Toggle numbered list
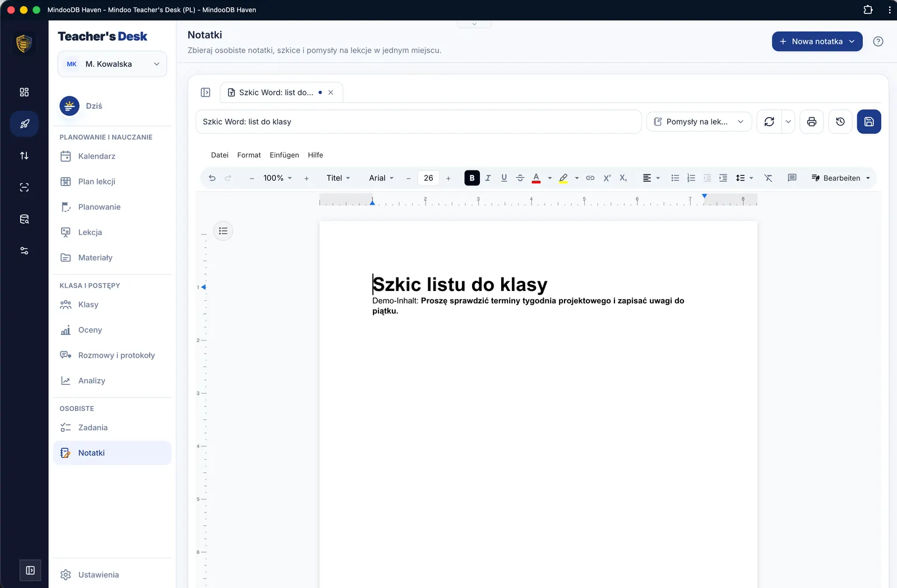 click(691, 178)
